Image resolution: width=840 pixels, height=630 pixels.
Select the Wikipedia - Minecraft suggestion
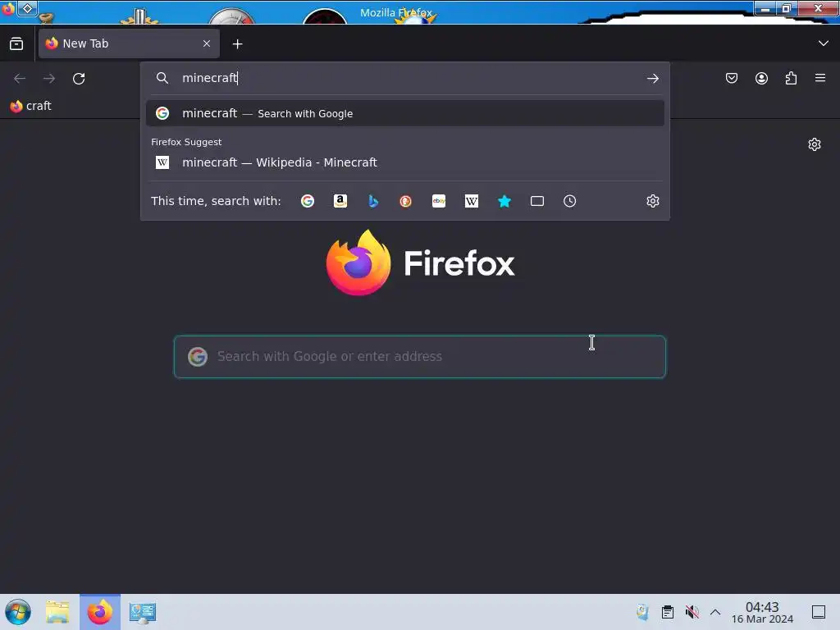tap(405, 162)
